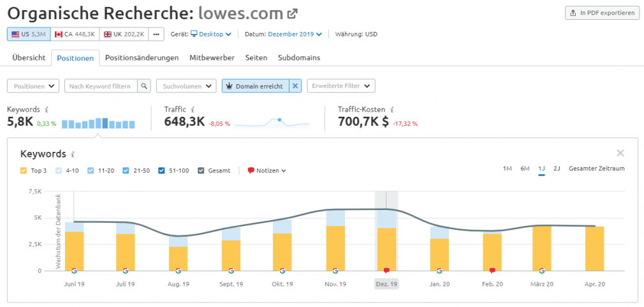Viewport: 644px width, 307px height.
Task: Toggle the Top 3 checkbox
Action: tap(24, 170)
